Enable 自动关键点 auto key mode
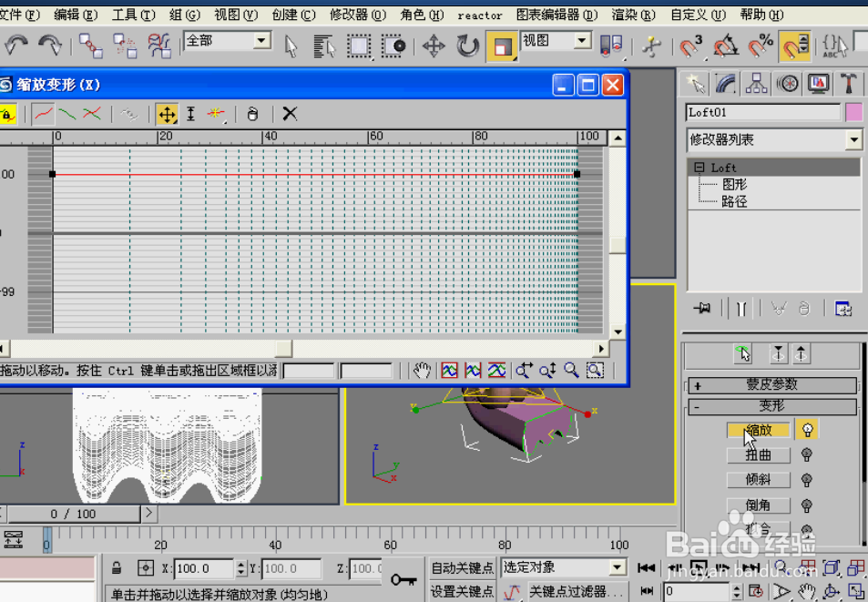The width and height of the screenshot is (868, 602). point(462,566)
